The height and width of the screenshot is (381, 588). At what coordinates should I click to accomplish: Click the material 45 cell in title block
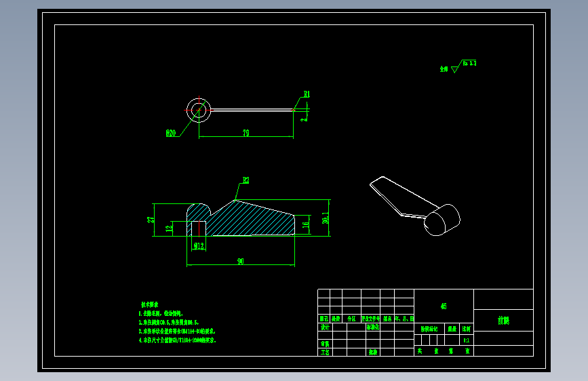(444, 306)
